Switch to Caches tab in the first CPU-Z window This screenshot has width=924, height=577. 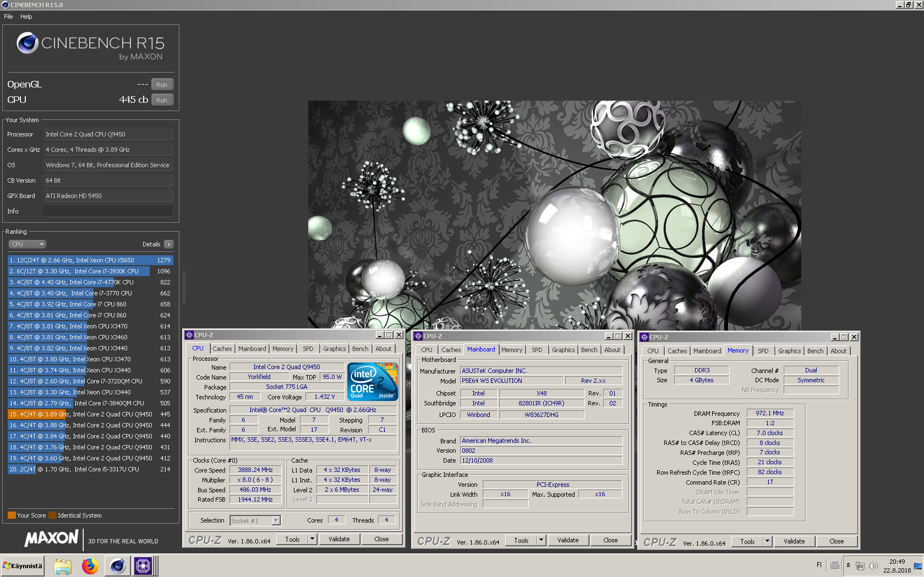coord(222,349)
